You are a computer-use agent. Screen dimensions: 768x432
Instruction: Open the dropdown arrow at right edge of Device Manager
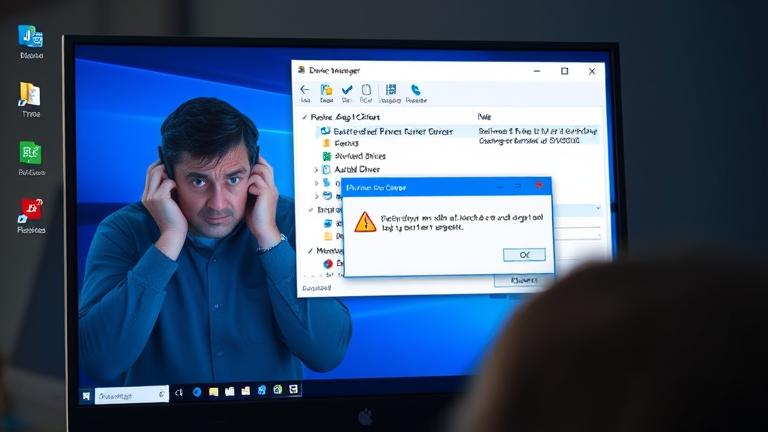[598, 209]
